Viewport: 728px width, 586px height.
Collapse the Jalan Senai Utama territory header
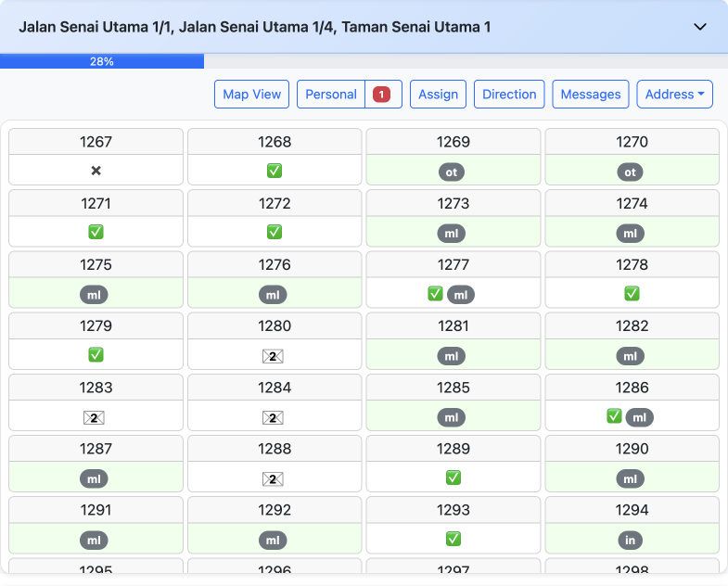tap(700, 27)
